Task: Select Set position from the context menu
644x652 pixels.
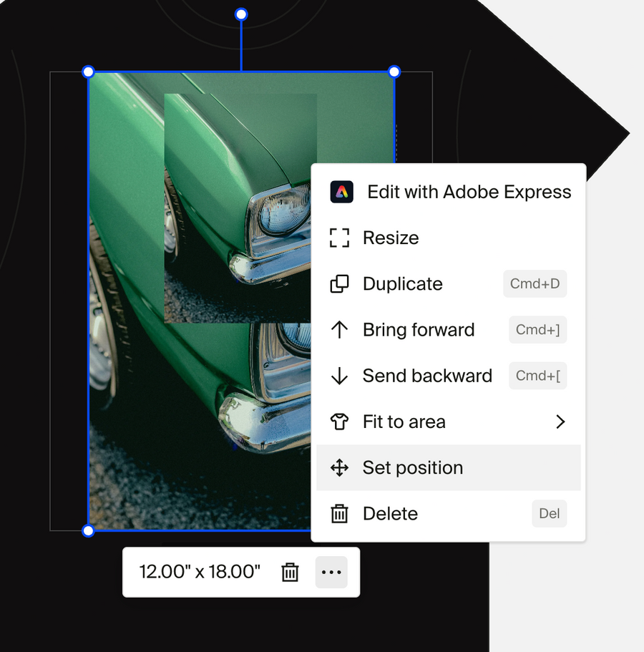Action: [413, 467]
